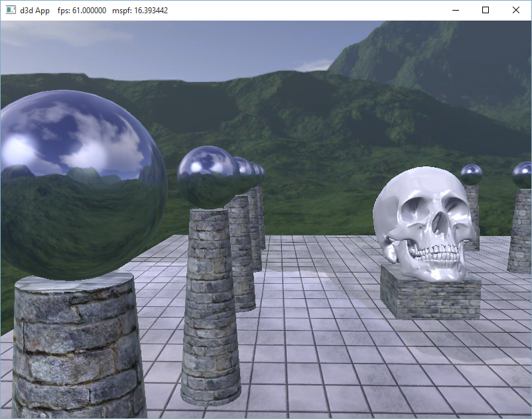Click the sphere at the right edge
532x419 pixels.
point(523,175)
